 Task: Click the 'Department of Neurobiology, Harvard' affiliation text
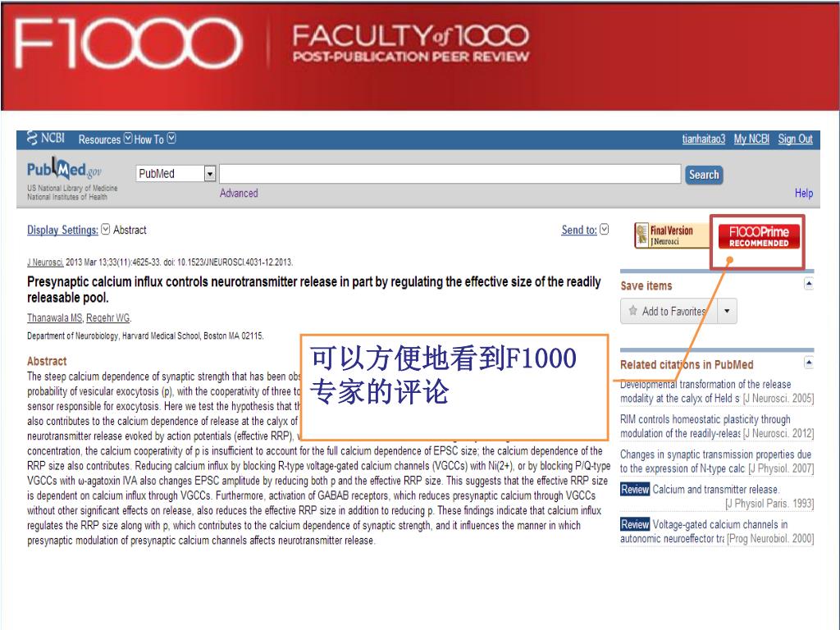pyautogui.click(x=145, y=336)
